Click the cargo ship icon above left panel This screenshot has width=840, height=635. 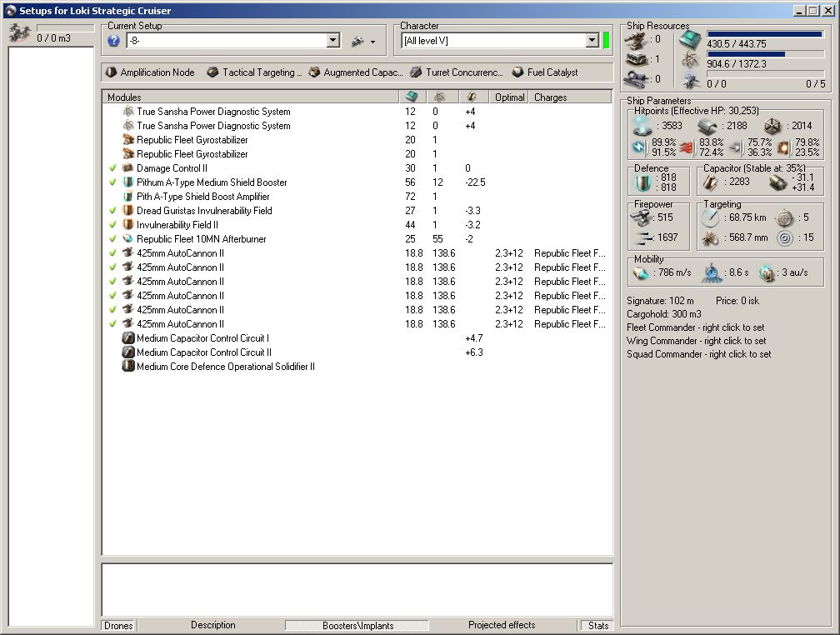(x=20, y=32)
